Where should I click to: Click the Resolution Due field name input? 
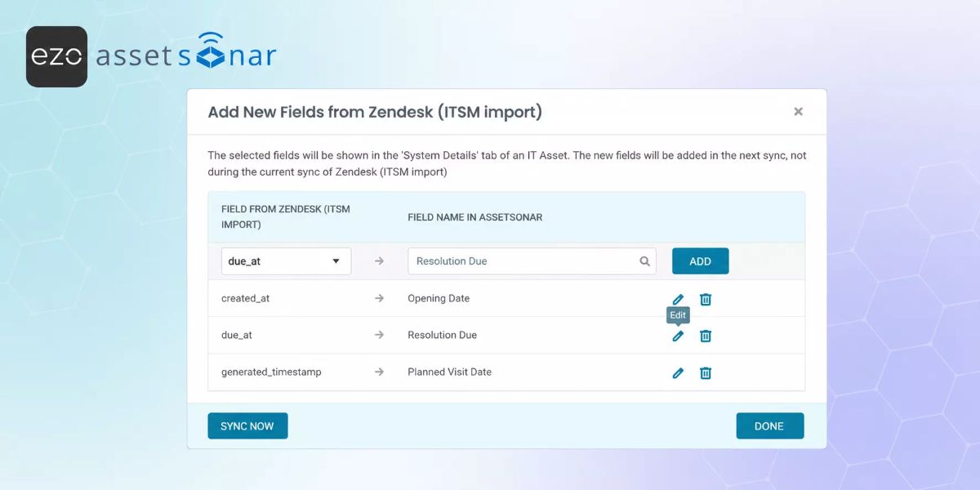(x=532, y=261)
